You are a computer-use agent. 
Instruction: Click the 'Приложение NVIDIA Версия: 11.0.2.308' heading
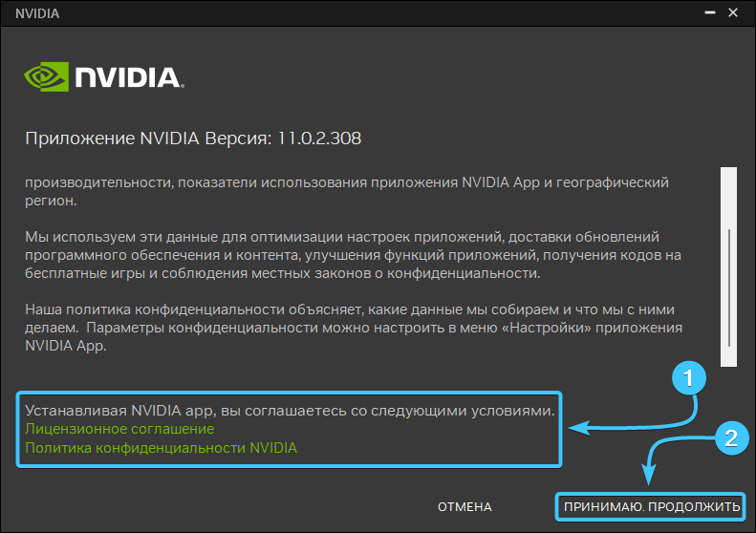pos(193,139)
